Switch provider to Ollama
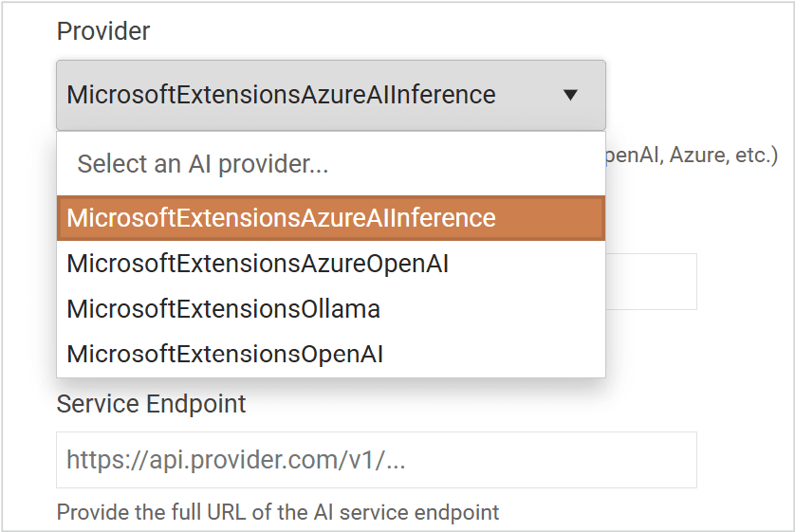 tap(224, 309)
